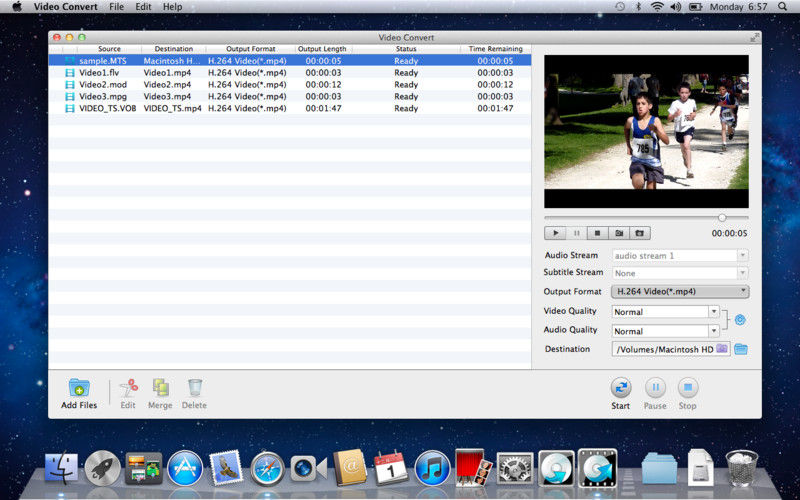
Task: Sort by the Destination column header
Action: coord(173,49)
